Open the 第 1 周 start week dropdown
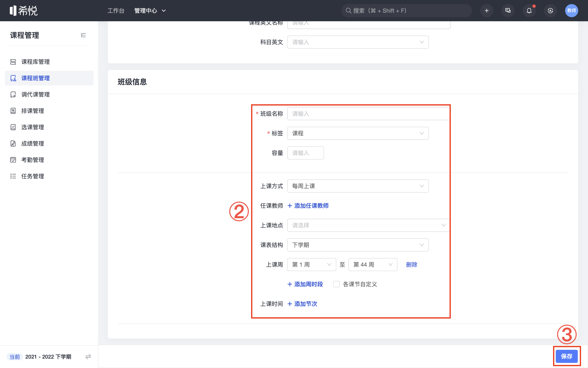Image resolution: width=588 pixels, height=368 pixels. tap(312, 265)
